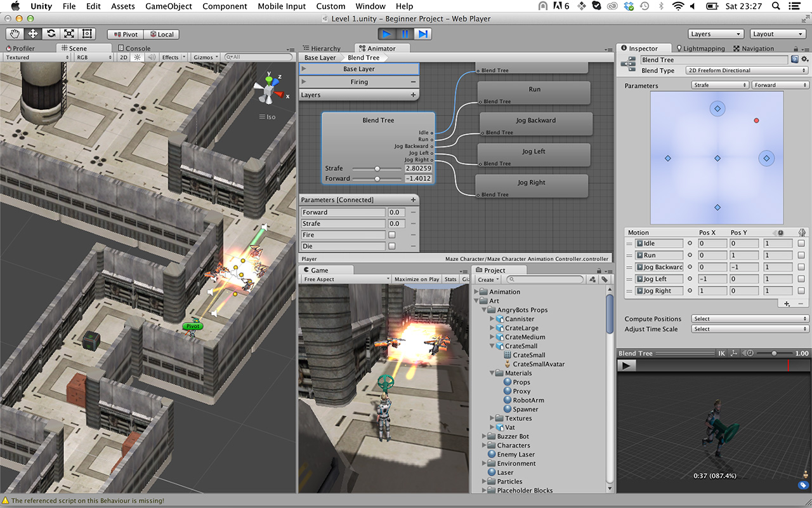Select the Hand tool in toolbar

15,34
